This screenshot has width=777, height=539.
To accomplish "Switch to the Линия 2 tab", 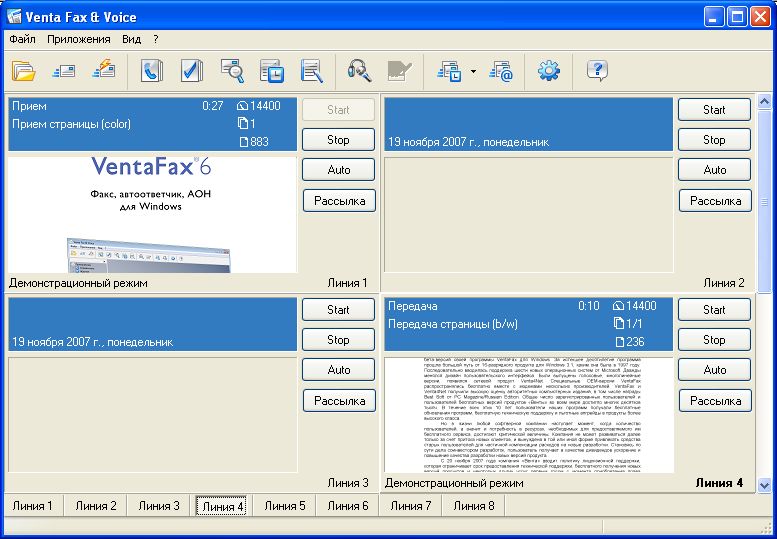I will click(96, 506).
